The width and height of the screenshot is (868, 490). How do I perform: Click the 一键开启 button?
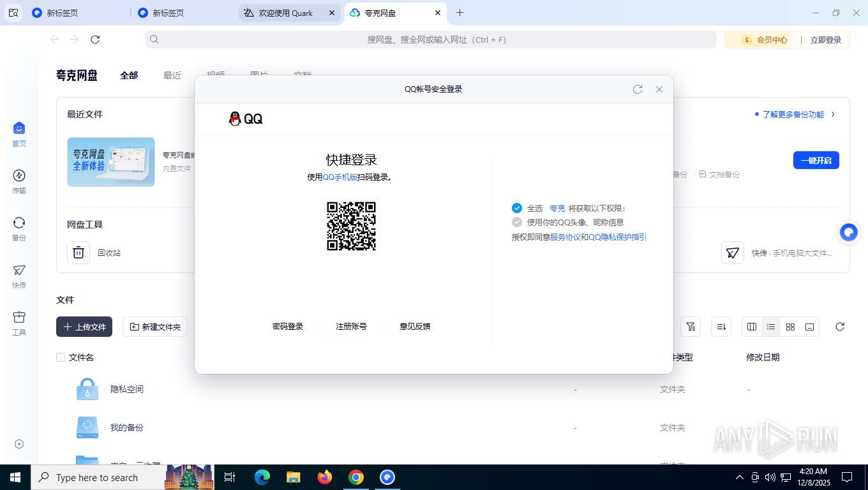click(816, 160)
